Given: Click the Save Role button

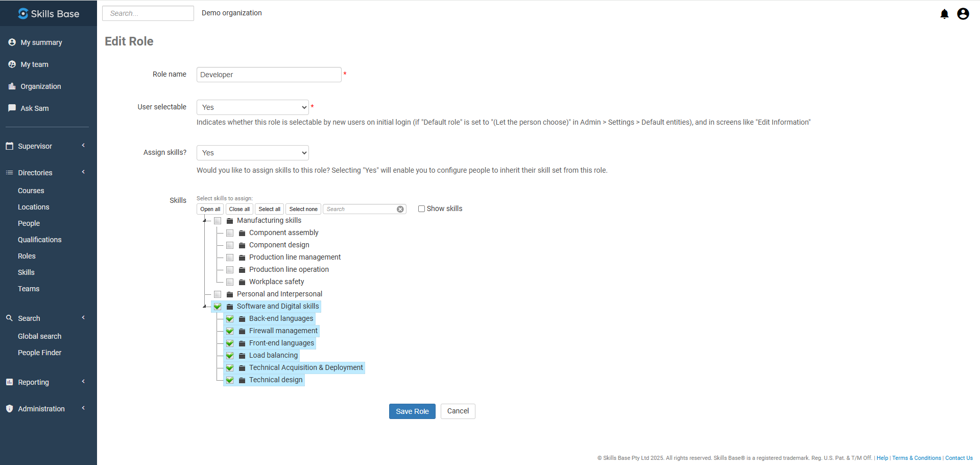Looking at the screenshot, I should pyautogui.click(x=412, y=411).
